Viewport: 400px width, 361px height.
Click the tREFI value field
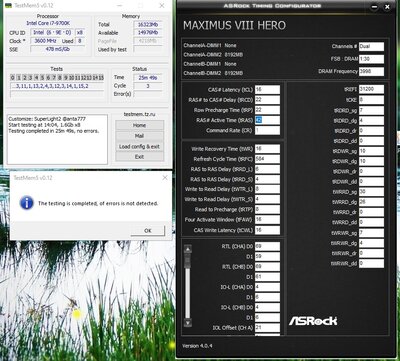[x=371, y=89]
